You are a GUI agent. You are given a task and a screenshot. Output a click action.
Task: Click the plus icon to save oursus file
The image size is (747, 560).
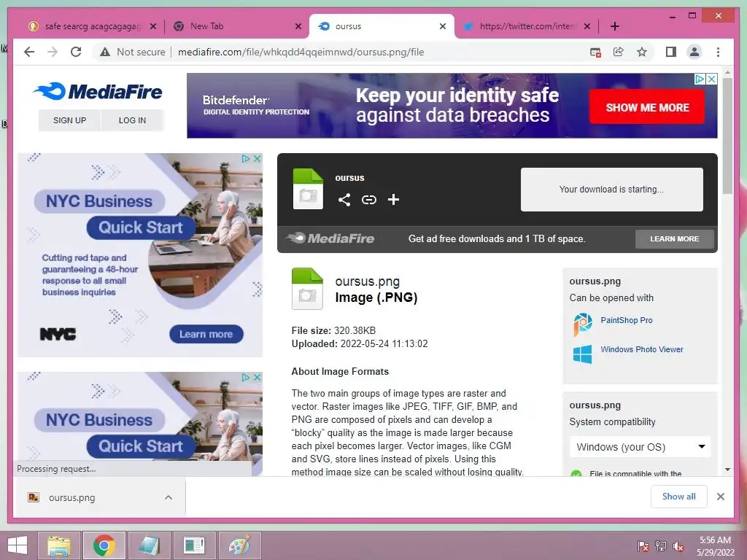coord(393,200)
